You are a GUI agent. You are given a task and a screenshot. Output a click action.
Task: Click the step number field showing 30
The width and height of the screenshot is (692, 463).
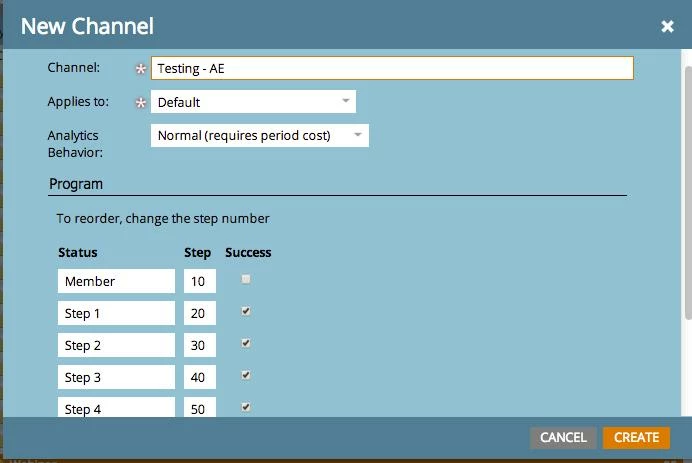pyautogui.click(x=200, y=345)
